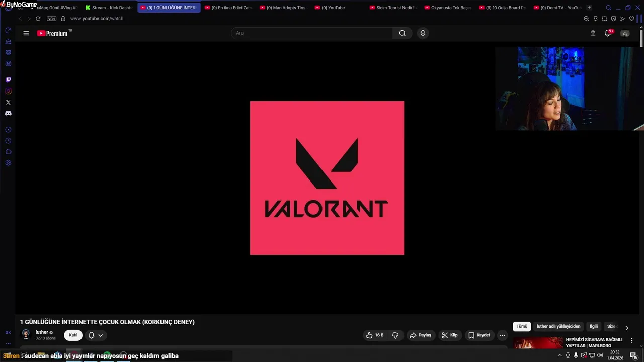Open Instagram in Opera GX sidebar
Image resolution: width=644 pixels, height=362 pixels.
pos(8,91)
